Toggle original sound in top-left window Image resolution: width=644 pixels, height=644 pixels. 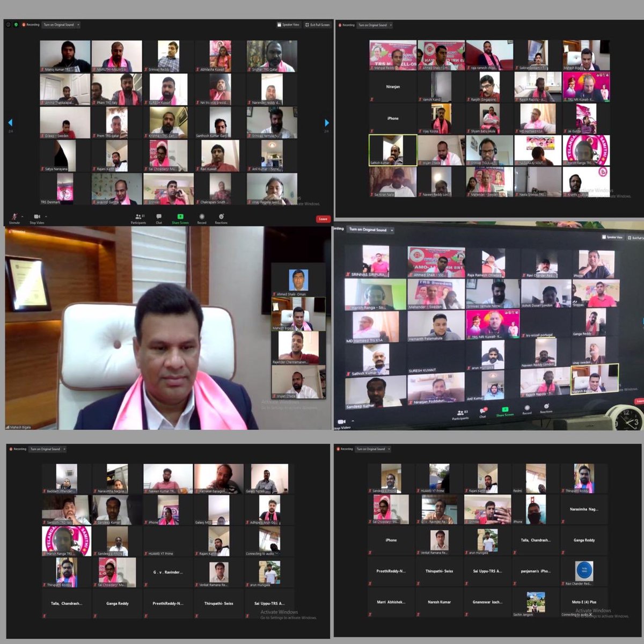(x=58, y=25)
